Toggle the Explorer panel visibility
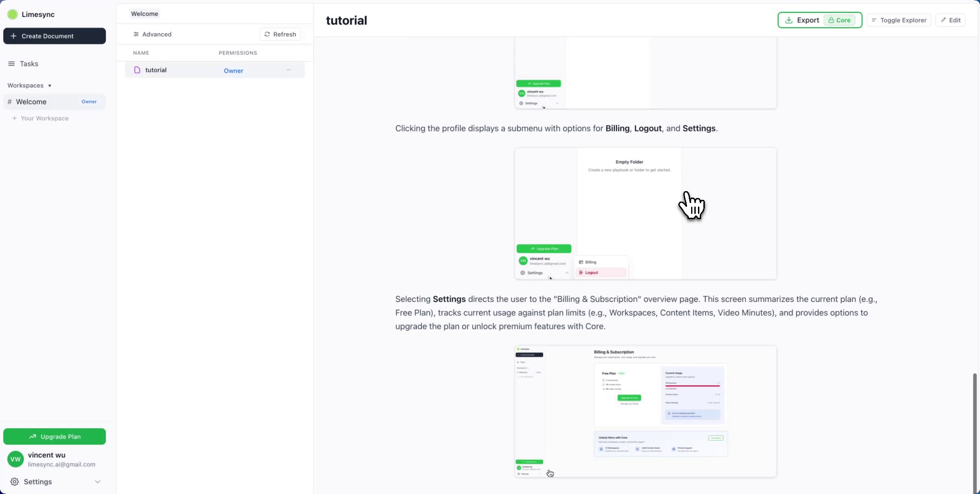 click(899, 20)
